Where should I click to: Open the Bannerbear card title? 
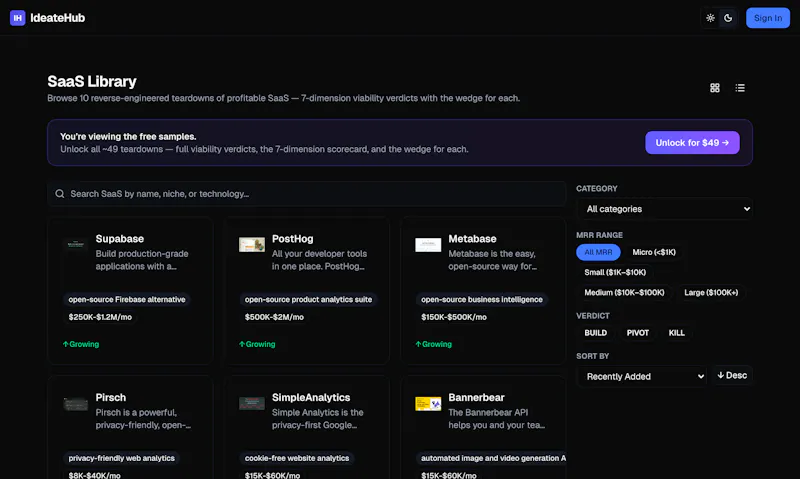coord(476,397)
